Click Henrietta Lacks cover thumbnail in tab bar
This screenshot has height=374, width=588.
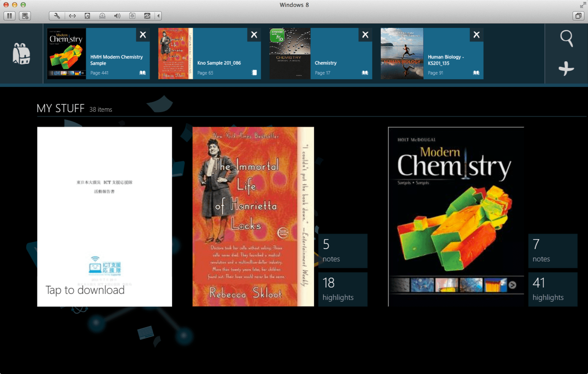pos(175,53)
